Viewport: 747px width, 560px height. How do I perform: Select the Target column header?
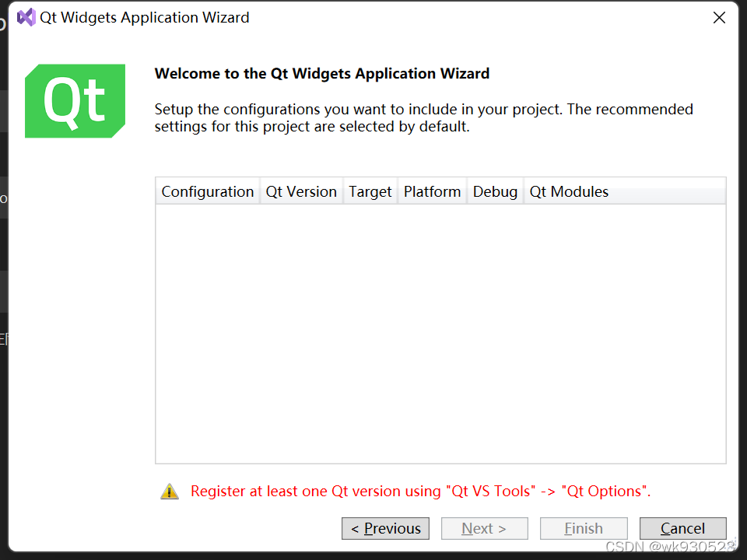click(370, 191)
